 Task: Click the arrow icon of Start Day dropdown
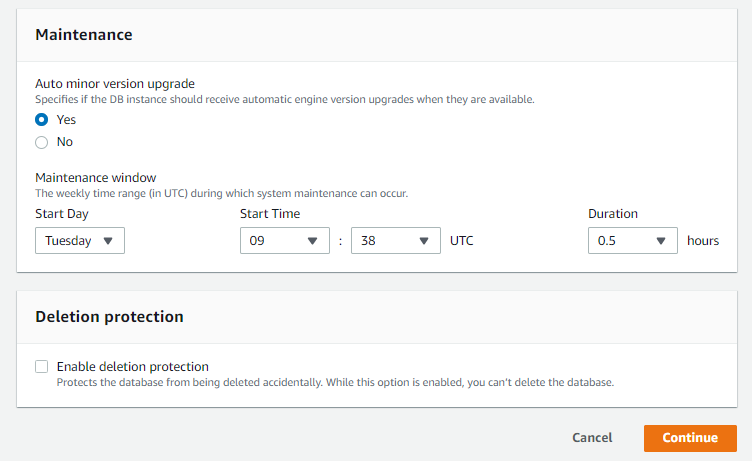tap(108, 241)
